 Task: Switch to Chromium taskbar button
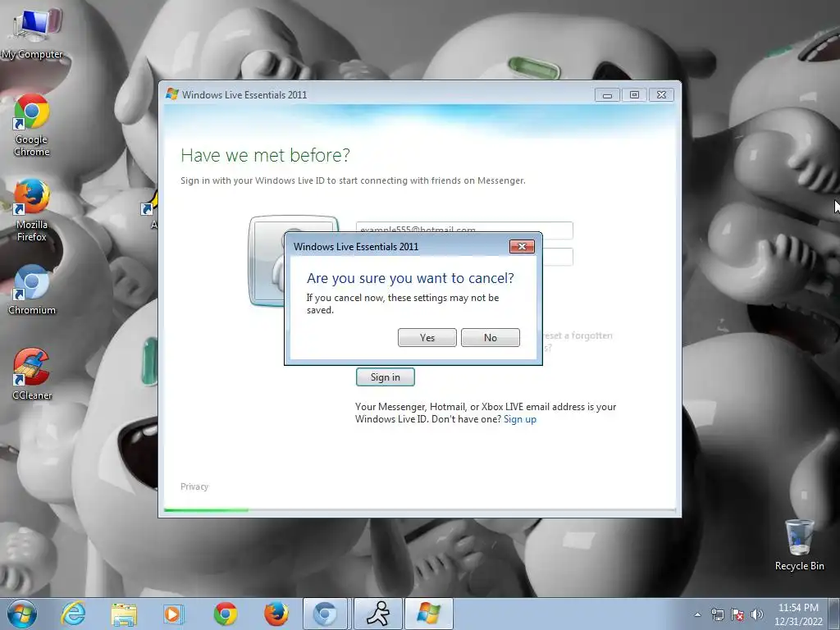click(325, 614)
